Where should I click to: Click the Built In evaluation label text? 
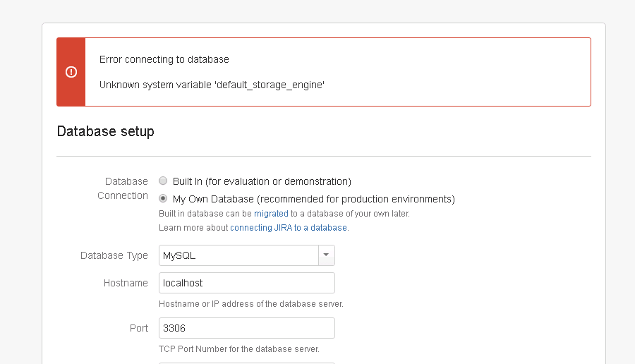click(x=262, y=181)
